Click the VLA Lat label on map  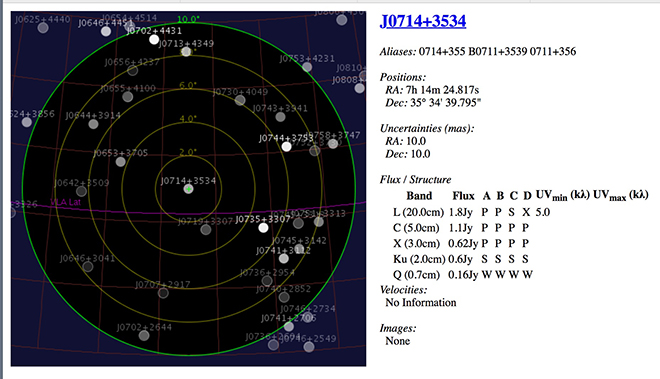coord(65,202)
